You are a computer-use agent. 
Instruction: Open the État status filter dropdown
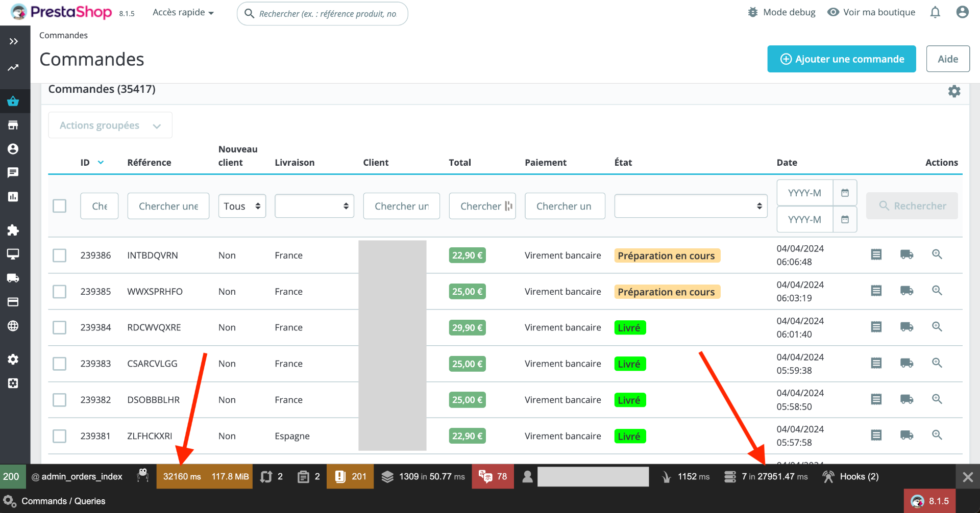[691, 206]
